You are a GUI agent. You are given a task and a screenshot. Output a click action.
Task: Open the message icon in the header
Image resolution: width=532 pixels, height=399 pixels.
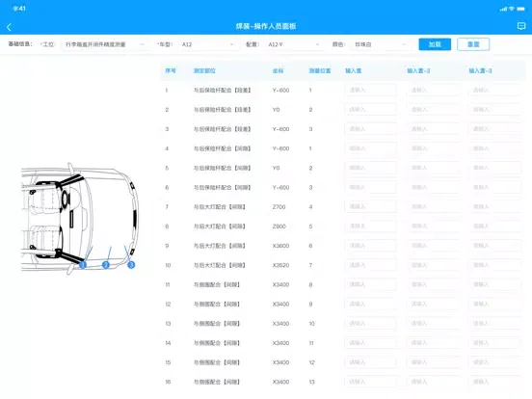pos(521,26)
